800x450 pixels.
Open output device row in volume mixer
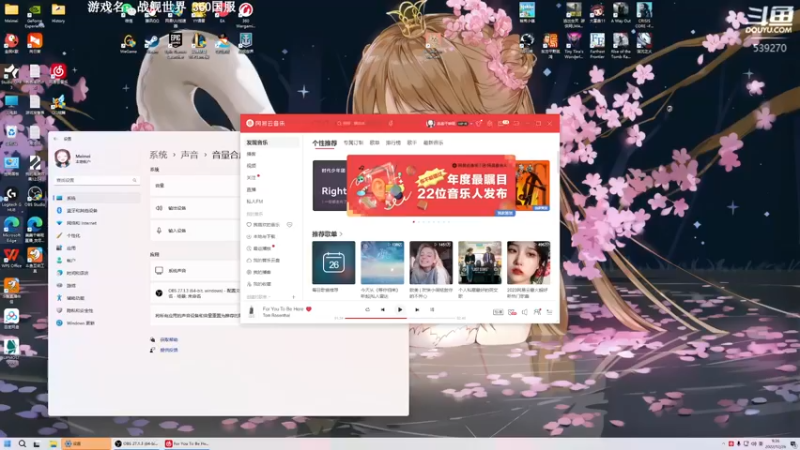[196, 208]
